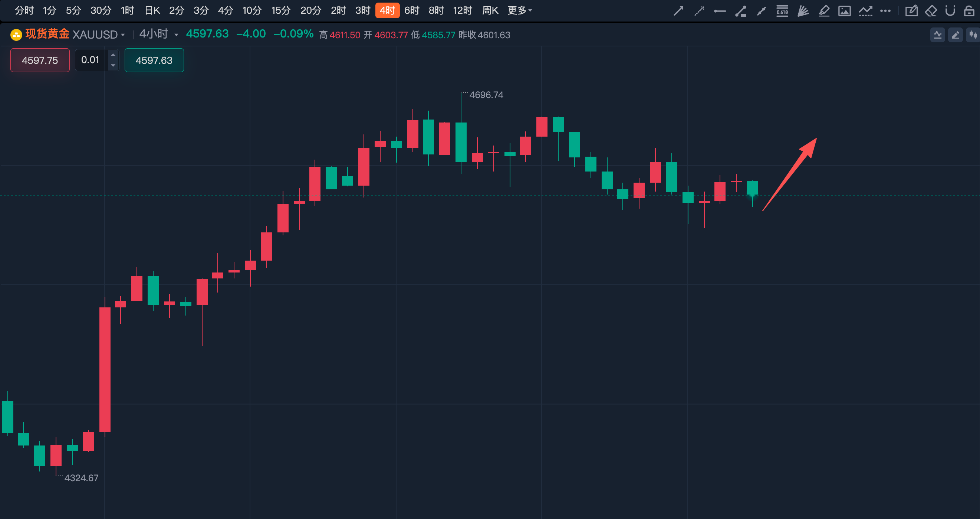Increase lot size with the up stepper

pos(113,55)
